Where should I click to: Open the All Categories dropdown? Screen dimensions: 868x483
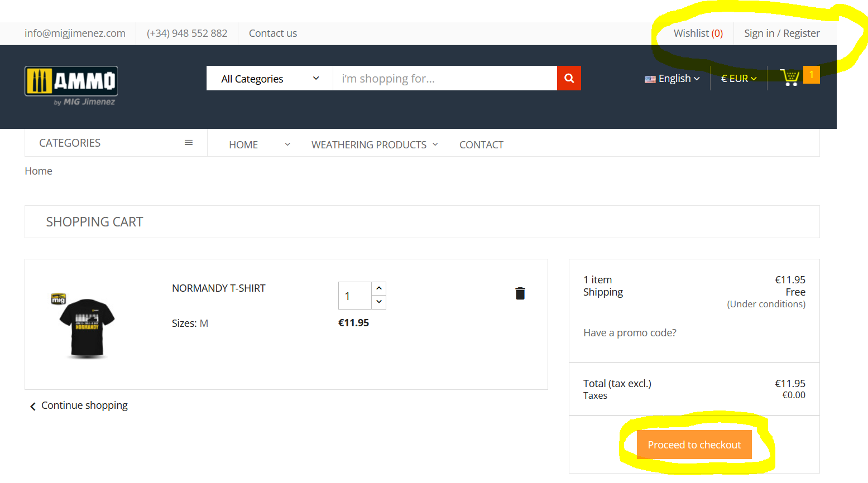(270, 79)
